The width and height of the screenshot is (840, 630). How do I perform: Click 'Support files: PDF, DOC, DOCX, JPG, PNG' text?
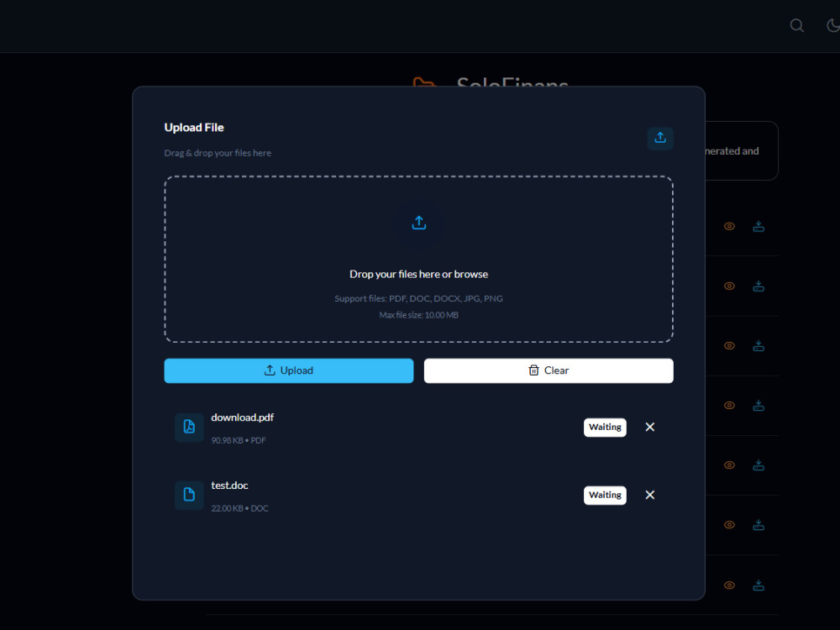(x=419, y=298)
